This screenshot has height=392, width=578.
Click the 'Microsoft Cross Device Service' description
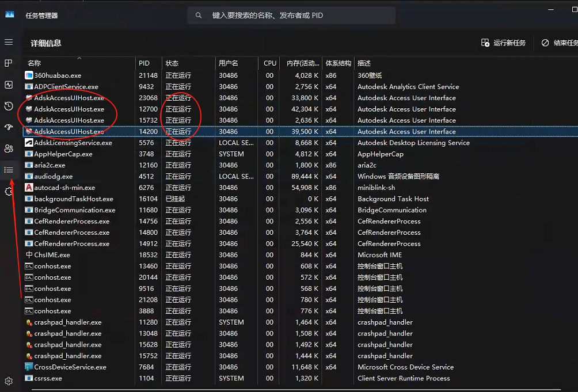[405, 367]
